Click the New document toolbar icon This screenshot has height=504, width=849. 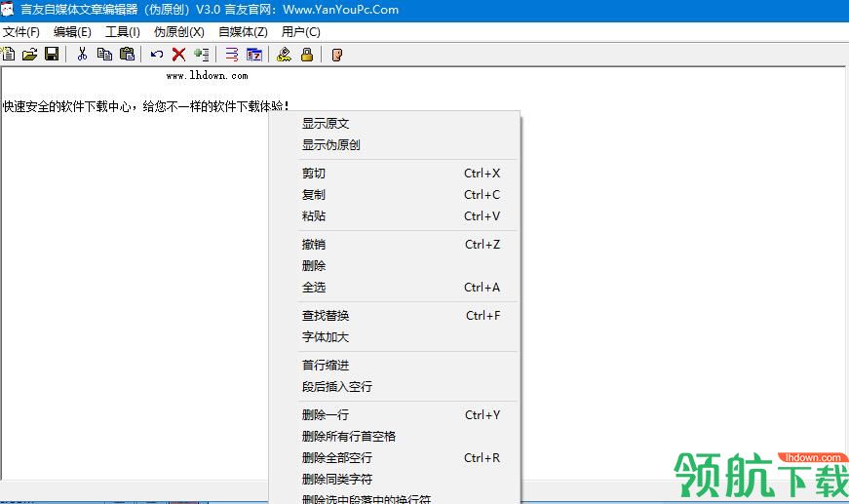(x=8, y=55)
